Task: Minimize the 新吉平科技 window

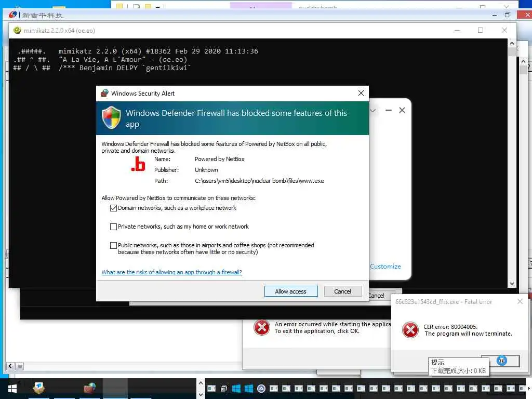Action: coord(495,15)
